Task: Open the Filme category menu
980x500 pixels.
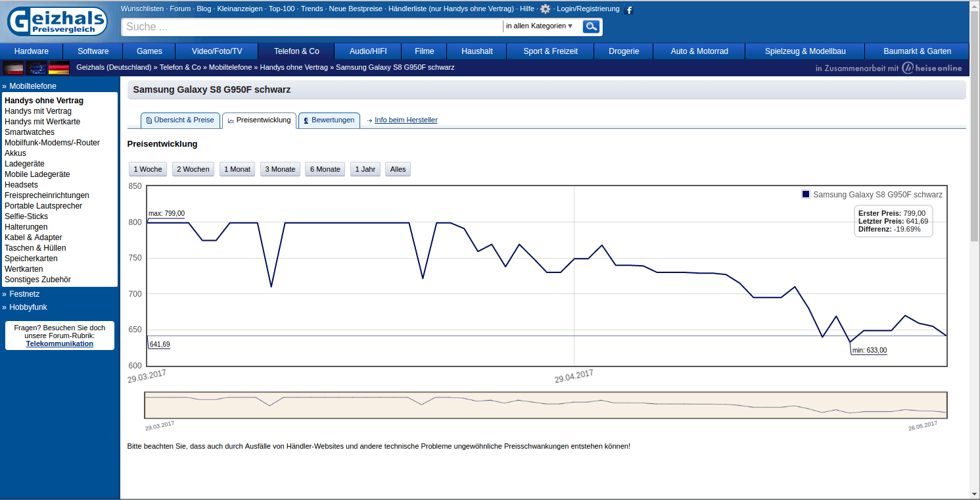Action: [425, 51]
